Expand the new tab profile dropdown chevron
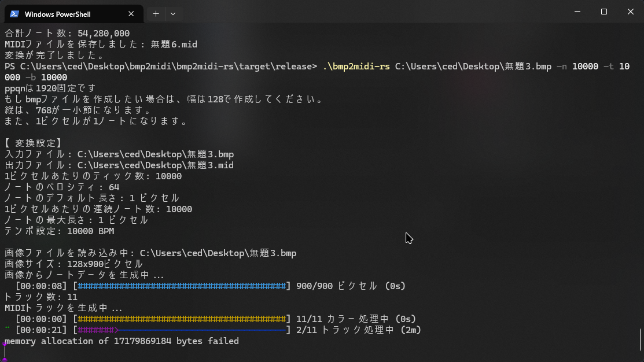 click(173, 13)
